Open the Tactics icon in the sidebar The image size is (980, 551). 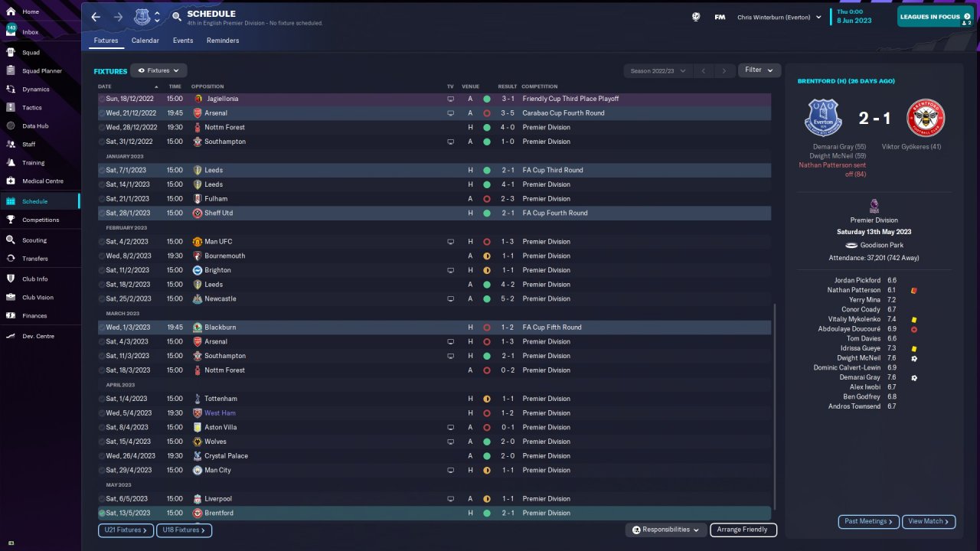pos(11,108)
